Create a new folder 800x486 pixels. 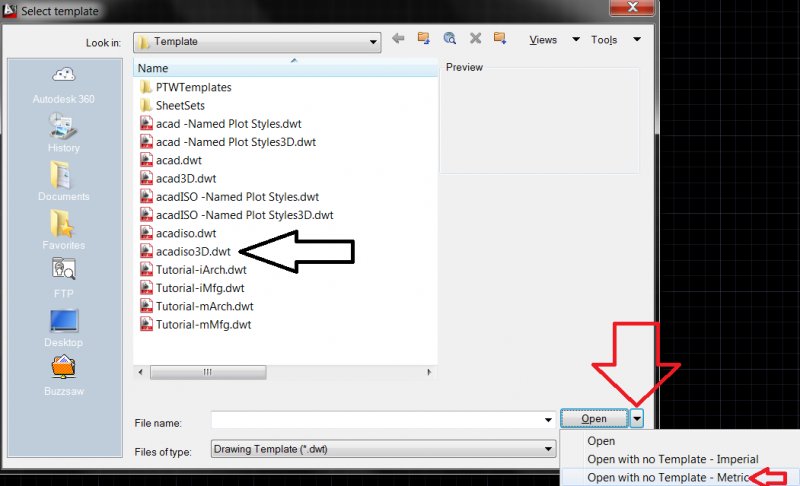tap(500, 39)
